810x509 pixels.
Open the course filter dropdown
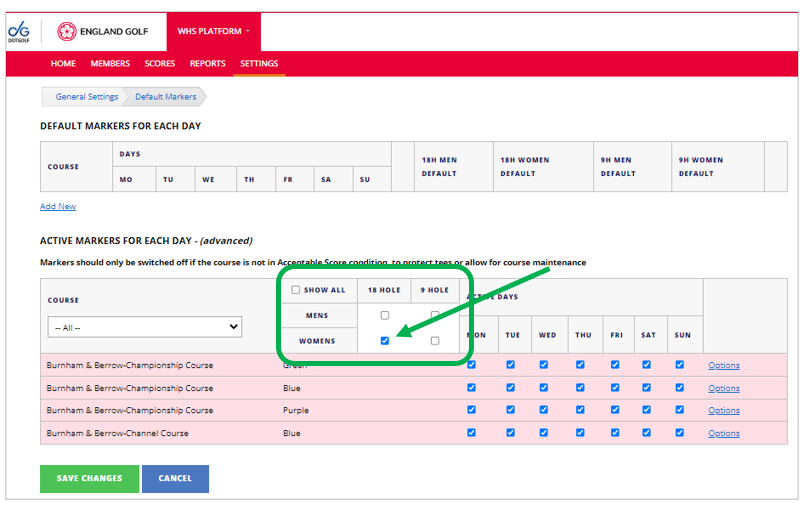145,327
